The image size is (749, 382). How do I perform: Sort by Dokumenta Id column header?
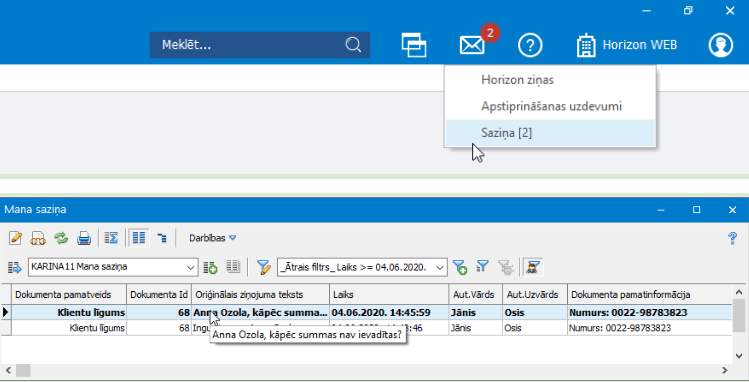(159, 294)
